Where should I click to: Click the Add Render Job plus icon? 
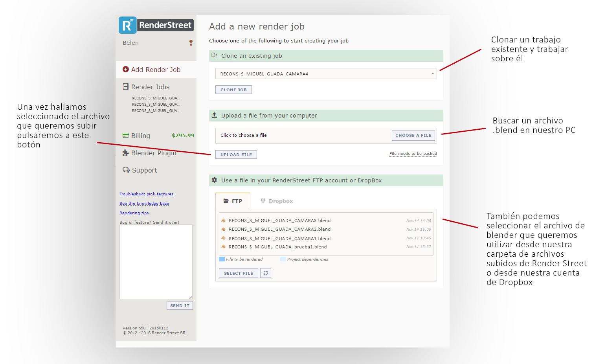126,70
